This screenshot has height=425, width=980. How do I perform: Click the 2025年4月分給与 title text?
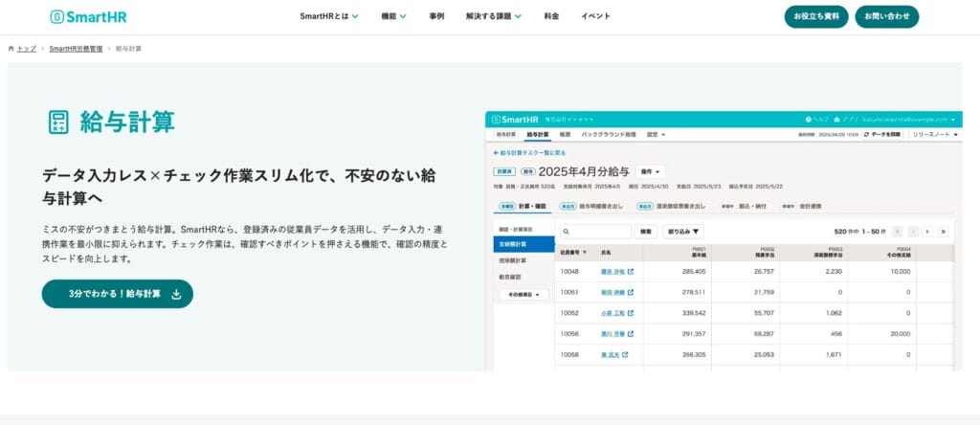pos(585,171)
